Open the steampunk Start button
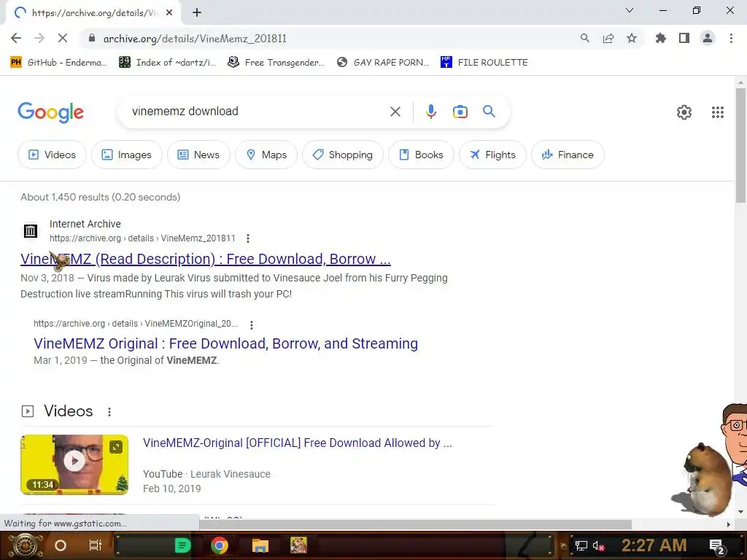The image size is (747, 560). pyautogui.click(x=25, y=545)
